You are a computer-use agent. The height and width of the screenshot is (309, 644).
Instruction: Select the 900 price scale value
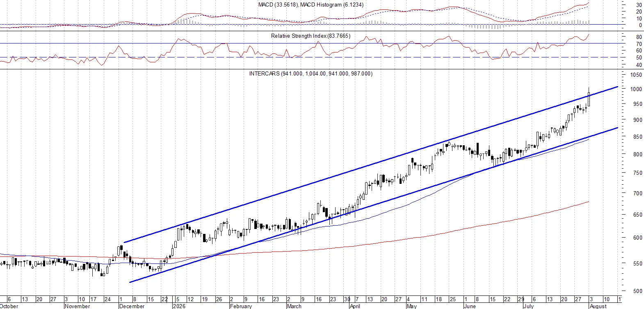637,120
